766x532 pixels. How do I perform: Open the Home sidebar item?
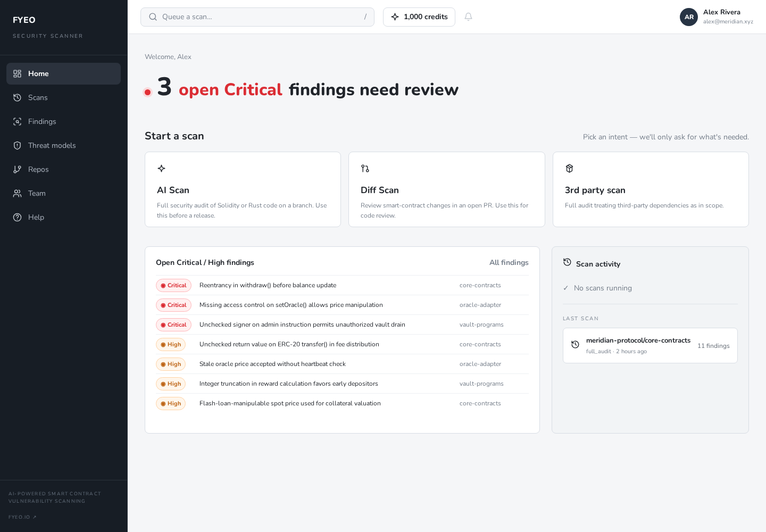(63, 73)
